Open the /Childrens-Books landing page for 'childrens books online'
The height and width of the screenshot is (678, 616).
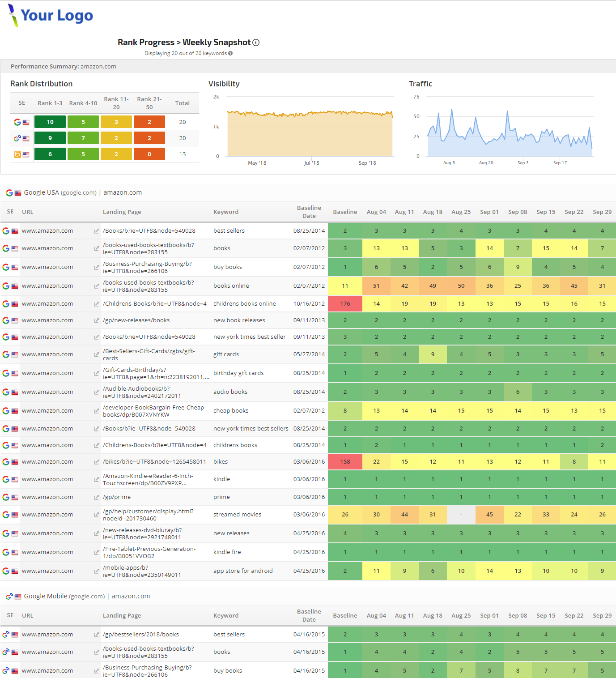click(x=155, y=304)
